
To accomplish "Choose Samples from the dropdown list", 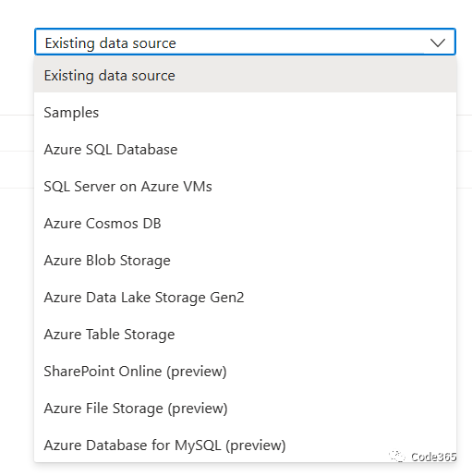I will point(245,113).
